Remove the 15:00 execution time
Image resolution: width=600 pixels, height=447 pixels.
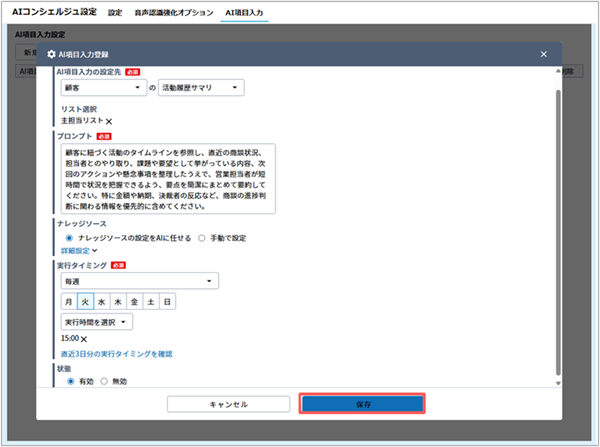tap(84, 339)
